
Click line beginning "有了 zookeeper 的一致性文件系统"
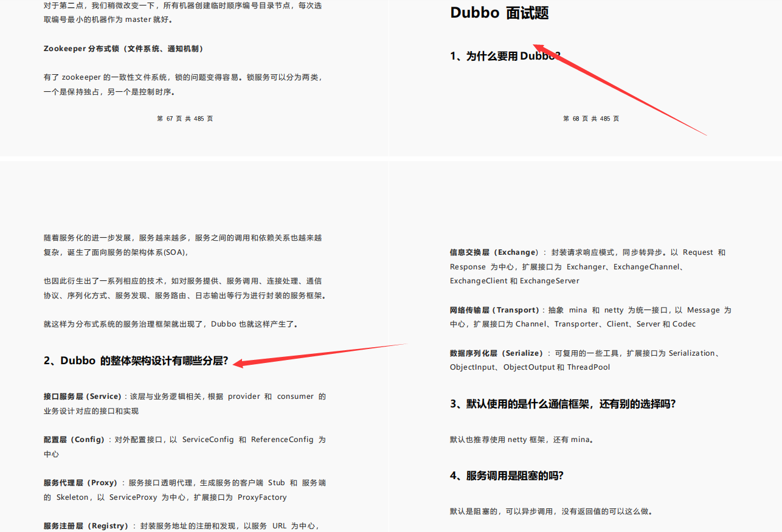(183, 77)
